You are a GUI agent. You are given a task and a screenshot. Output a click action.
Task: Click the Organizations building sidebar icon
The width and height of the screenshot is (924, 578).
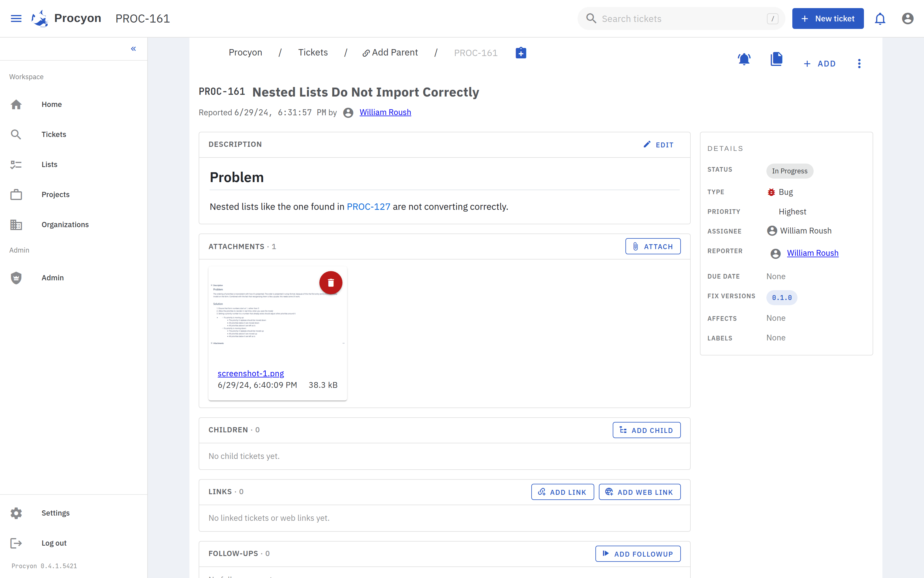[x=16, y=225]
